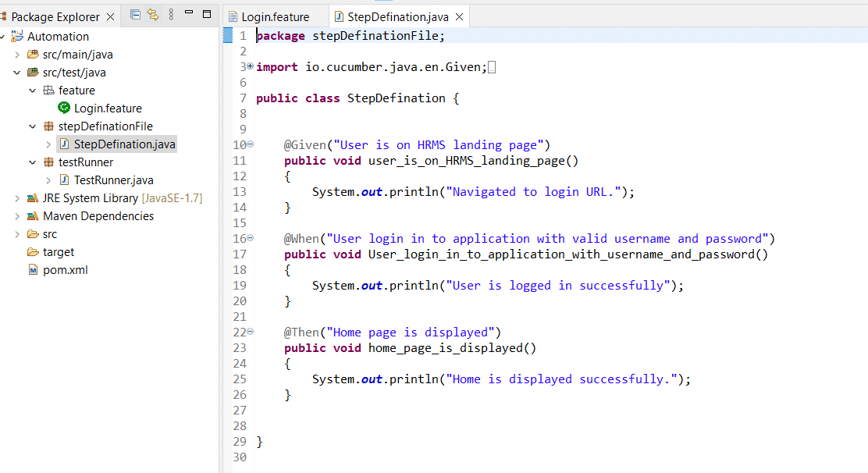Open Package Explorer View Menu dots
Screen dimensions: 868x473
click(171, 15)
